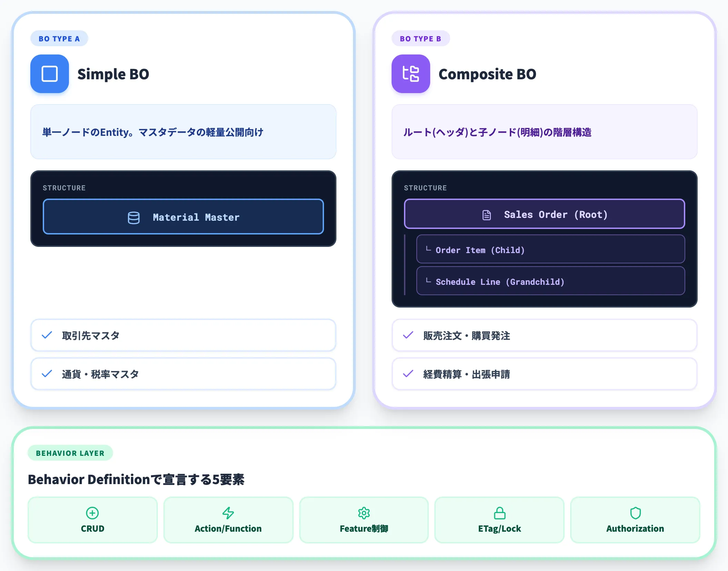Image resolution: width=728 pixels, height=571 pixels.
Task: Click the blue Simple BO square icon
Action: [x=50, y=74]
